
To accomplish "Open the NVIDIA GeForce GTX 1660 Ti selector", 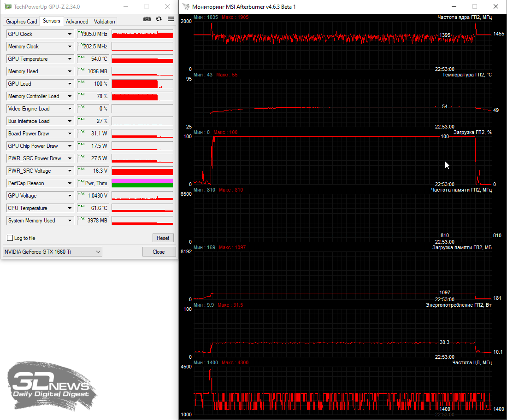I will pos(53,251).
